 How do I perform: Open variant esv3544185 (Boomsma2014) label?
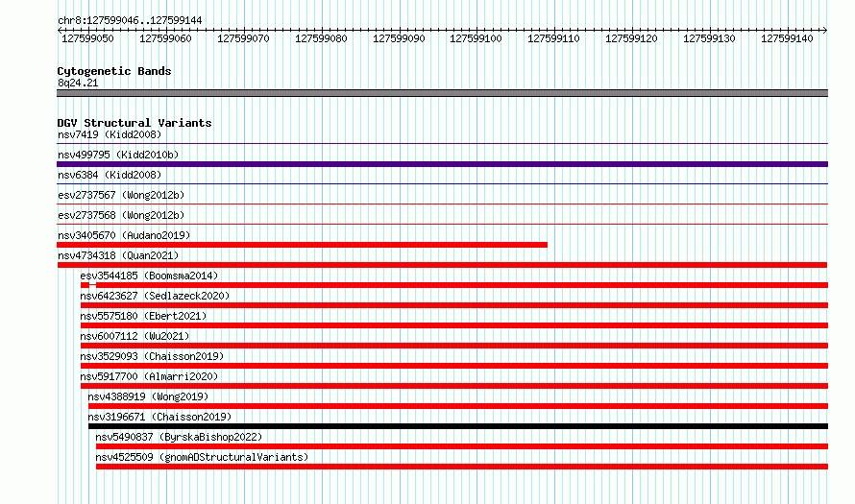tap(149, 276)
